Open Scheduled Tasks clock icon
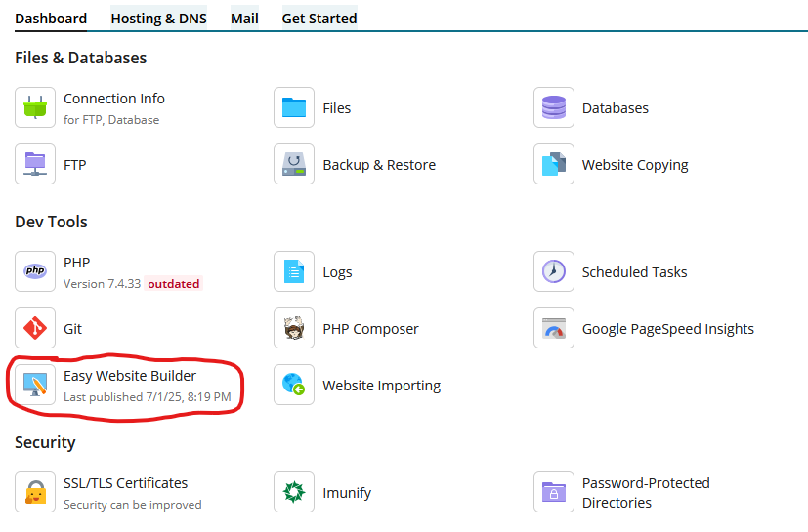The height and width of the screenshot is (532, 808). click(x=553, y=271)
